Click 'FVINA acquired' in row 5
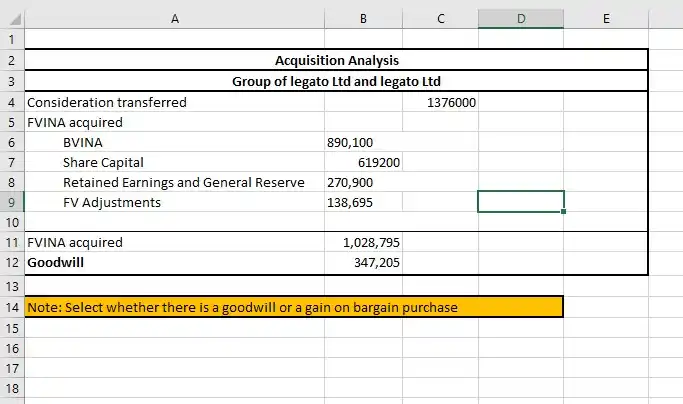The height and width of the screenshot is (404, 683). (x=175, y=122)
